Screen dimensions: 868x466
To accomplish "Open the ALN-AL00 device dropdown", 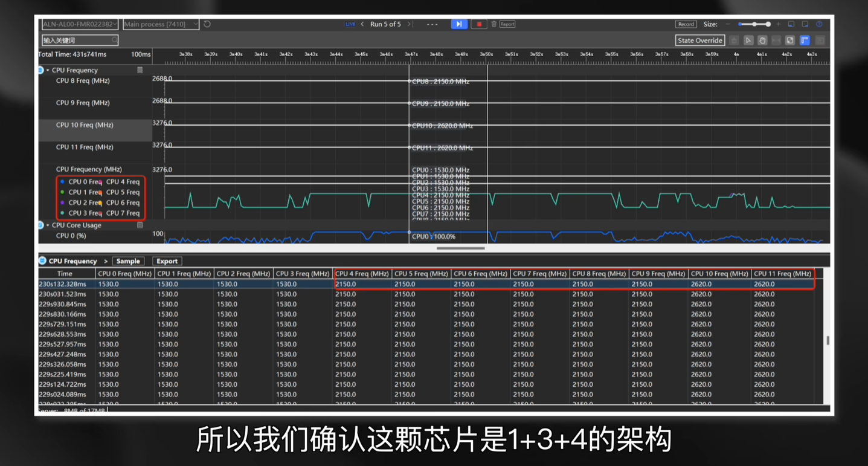I will pos(80,24).
